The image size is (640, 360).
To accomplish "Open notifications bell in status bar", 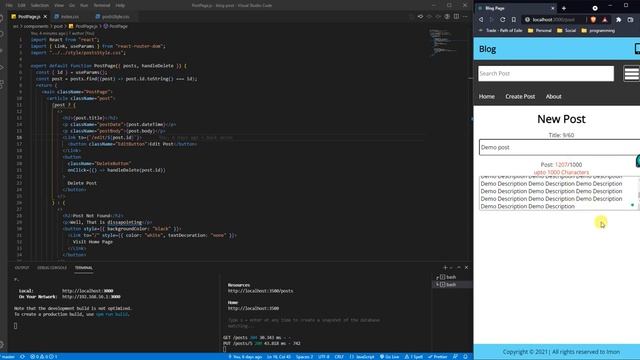I will coord(465,357).
